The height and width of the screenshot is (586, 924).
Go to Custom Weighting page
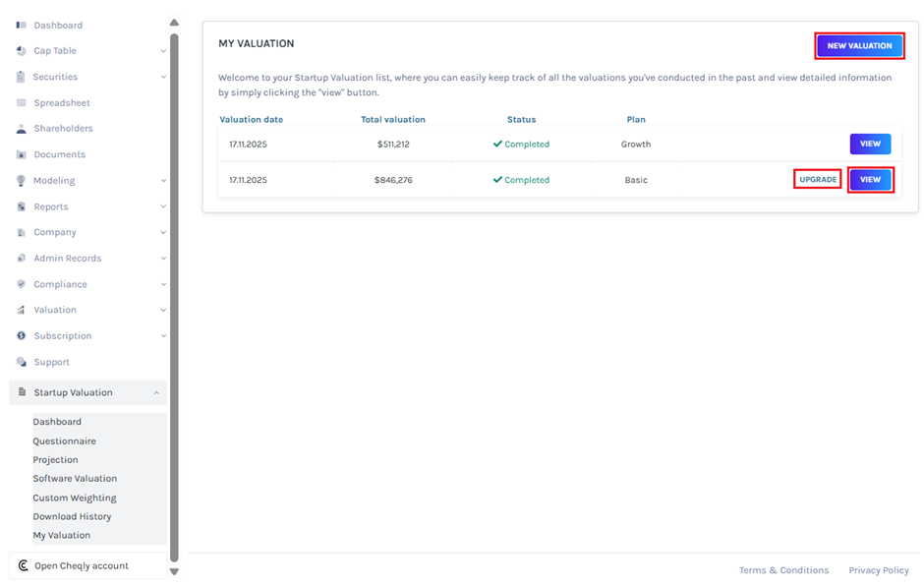(75, 498)
